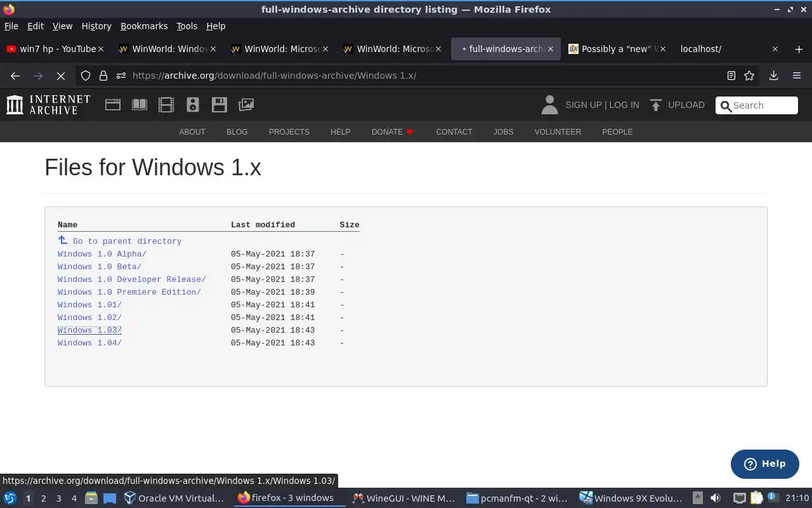
Task: Open the Edit menu
Action: point(36,26)
